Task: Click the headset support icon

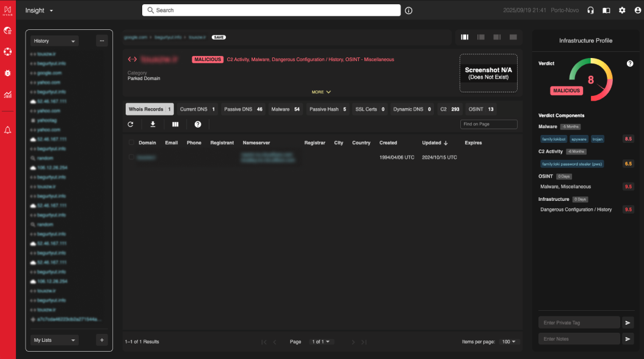Action: point(590,10)
